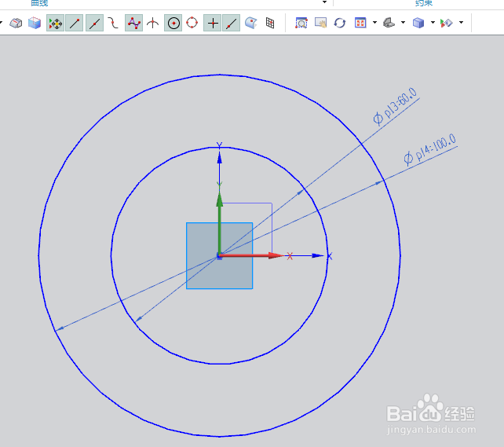The image size is (504, 447).
Task: Toggle Pole point snap on spline
Action: coord(133,23)
